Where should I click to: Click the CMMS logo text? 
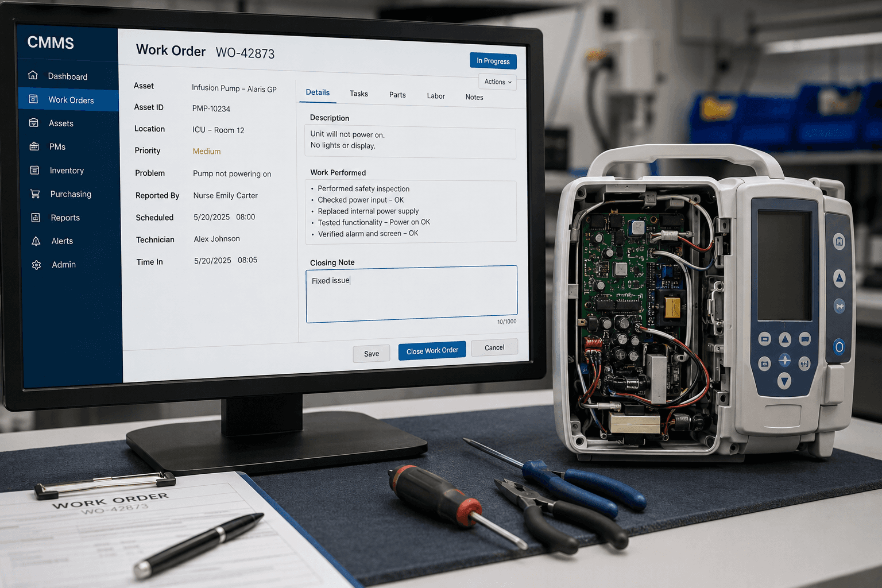51,42
